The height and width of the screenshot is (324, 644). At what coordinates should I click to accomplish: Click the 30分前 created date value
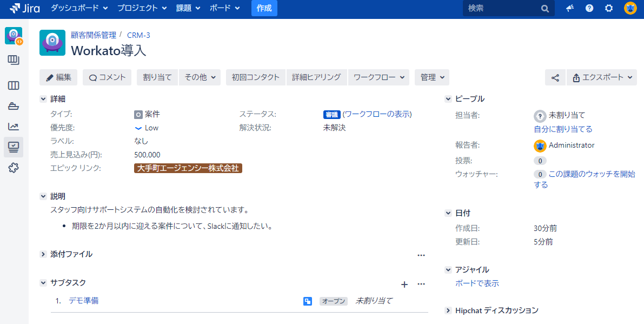(x=546, y=229)
